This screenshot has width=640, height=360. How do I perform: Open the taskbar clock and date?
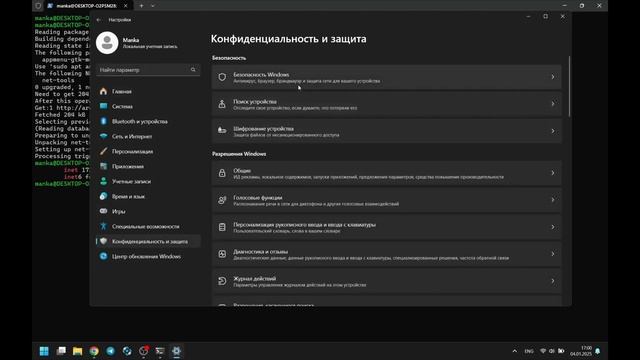[x=581, y=351]
